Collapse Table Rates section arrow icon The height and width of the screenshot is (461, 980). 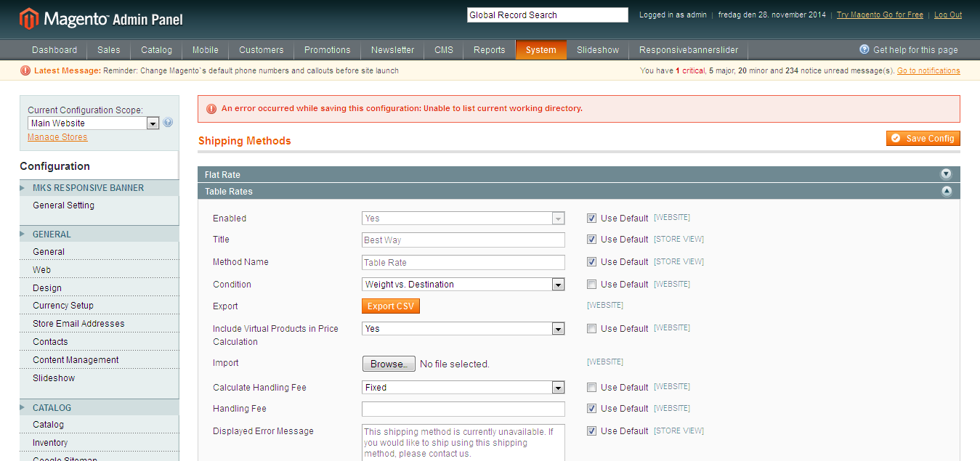tap(946, 191)
